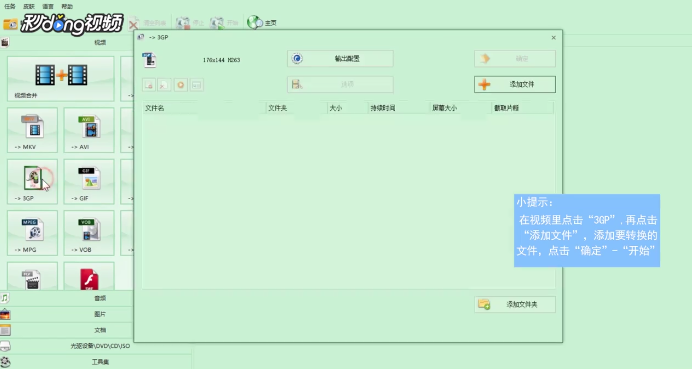Click the 176x144 H263 profile text

click(222, 60)
